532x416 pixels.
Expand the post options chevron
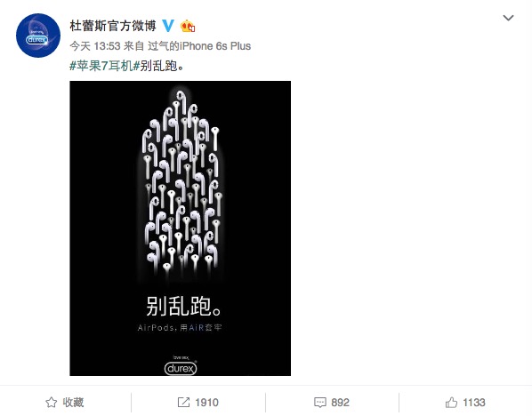click(508, 18)
